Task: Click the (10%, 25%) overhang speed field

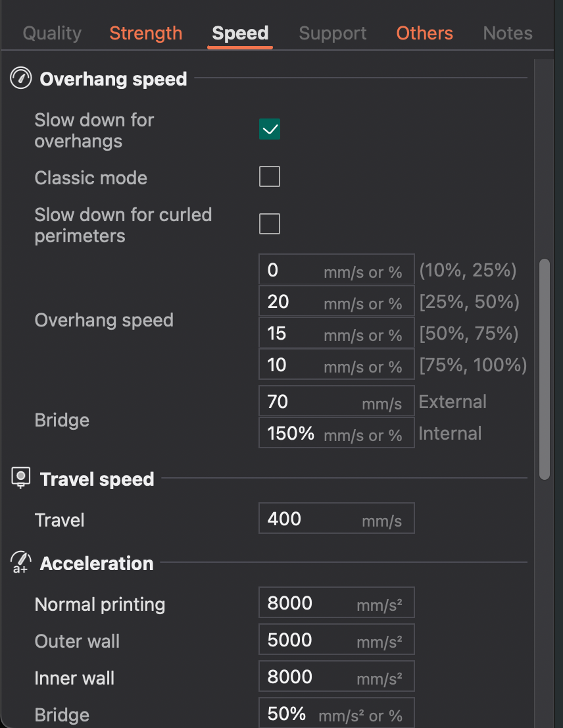Action: coord(336,269)
